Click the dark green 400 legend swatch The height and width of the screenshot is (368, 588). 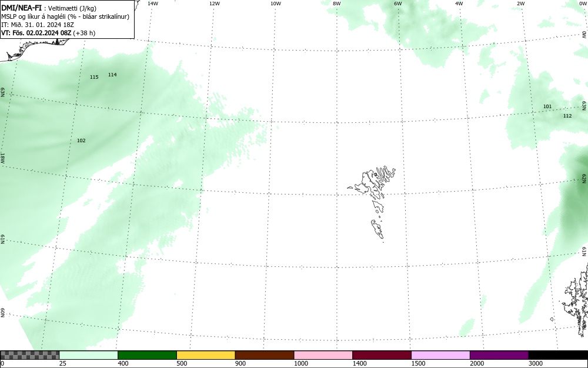coord(147,355)
